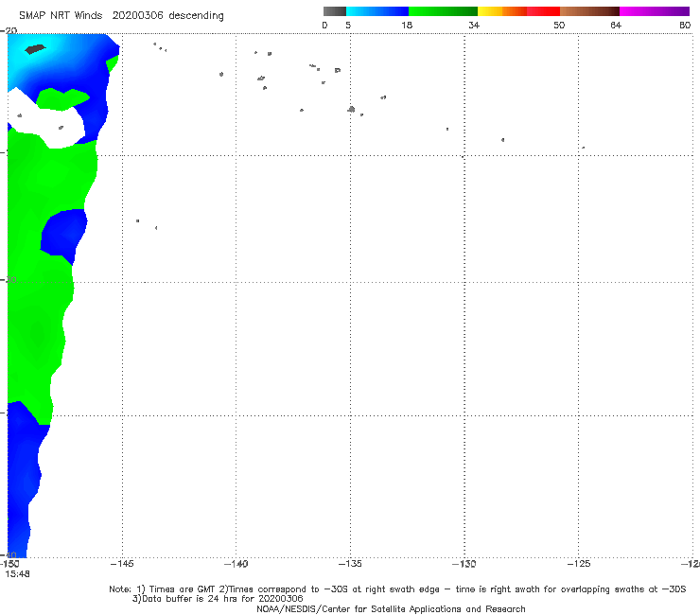
Task: Click the magenta-purple segment of the color bar
Action: pos(655,11)
